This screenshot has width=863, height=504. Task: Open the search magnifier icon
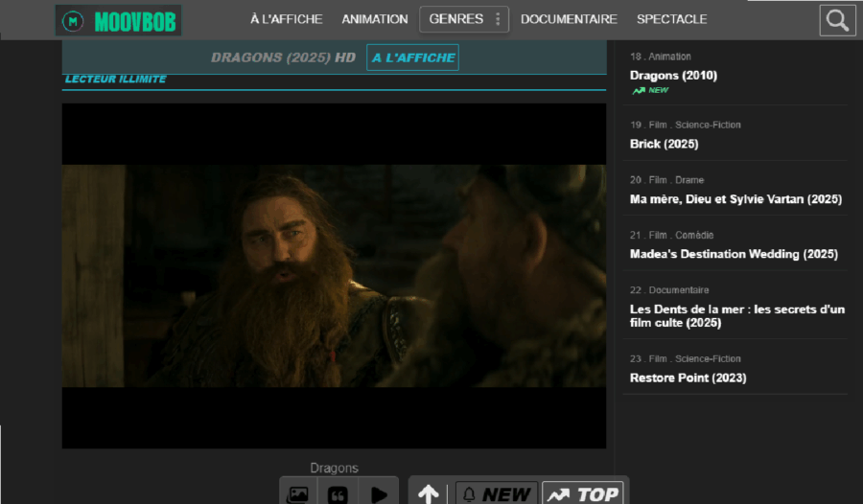837,20
